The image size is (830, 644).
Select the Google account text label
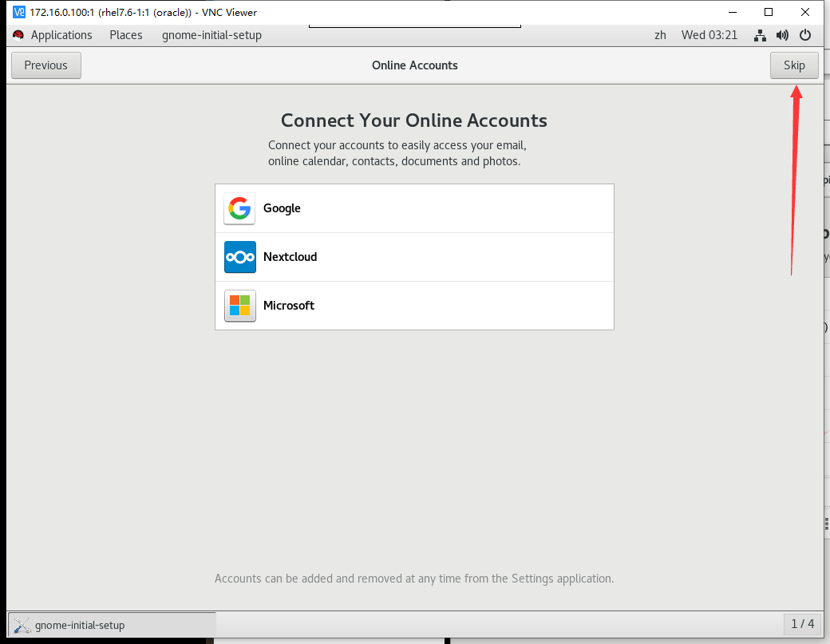pos(282,208)
